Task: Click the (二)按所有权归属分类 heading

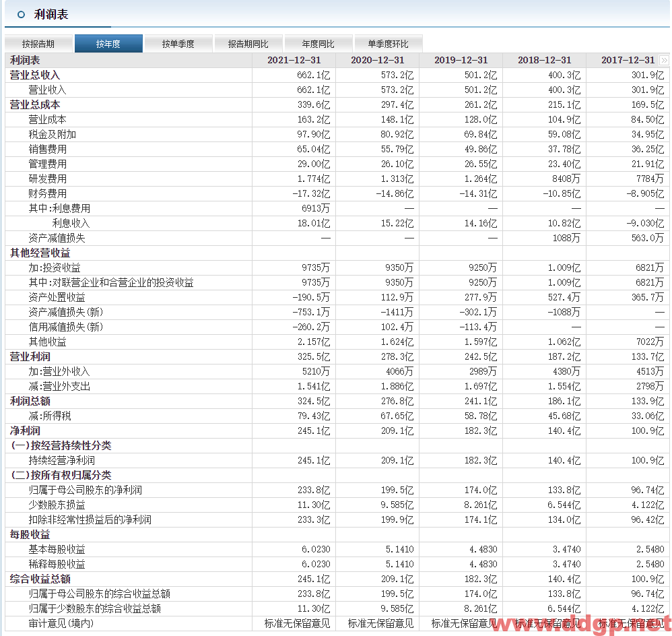Action: (61, 475)
